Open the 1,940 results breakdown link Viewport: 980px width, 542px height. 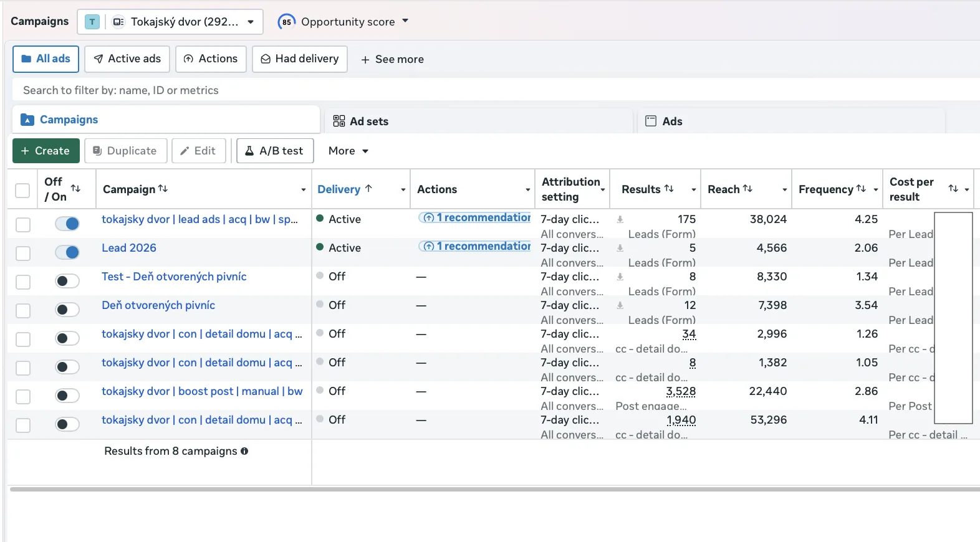681,420
